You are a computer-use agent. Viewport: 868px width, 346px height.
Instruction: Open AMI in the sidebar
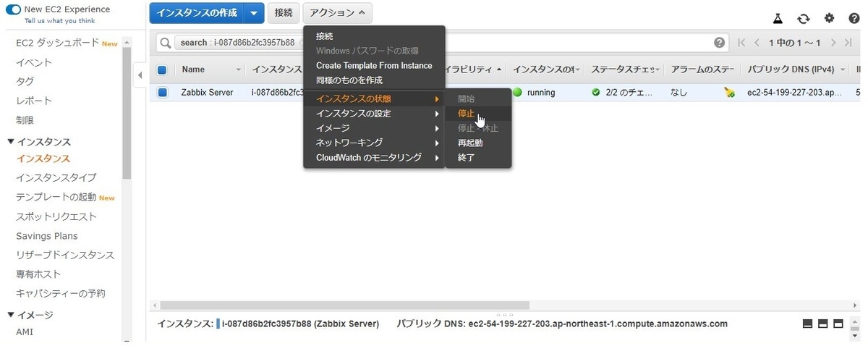[25, 332]
